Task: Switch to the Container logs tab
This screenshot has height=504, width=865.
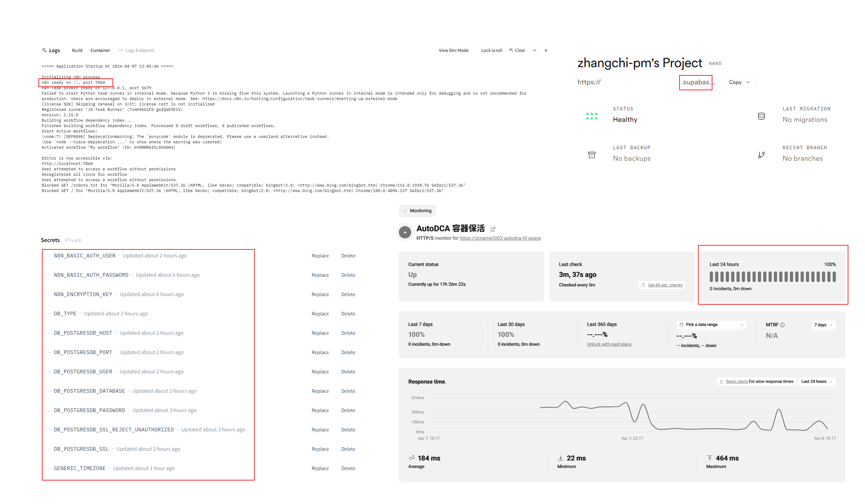Action: pyautogui.click(x=100, y=50)
